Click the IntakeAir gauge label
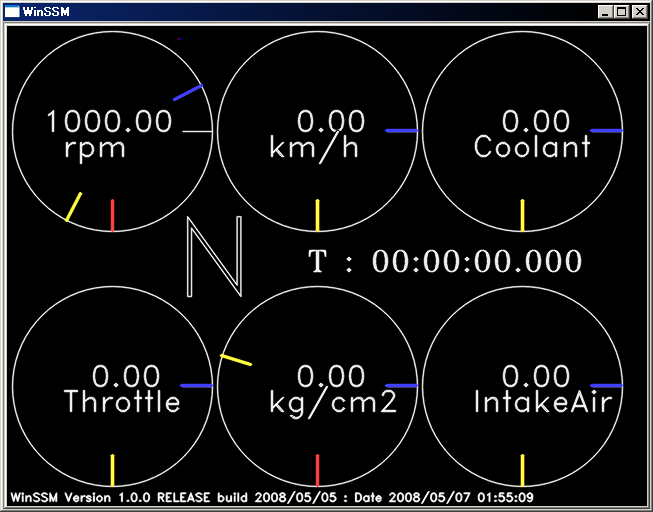 [x=542, y=403]
